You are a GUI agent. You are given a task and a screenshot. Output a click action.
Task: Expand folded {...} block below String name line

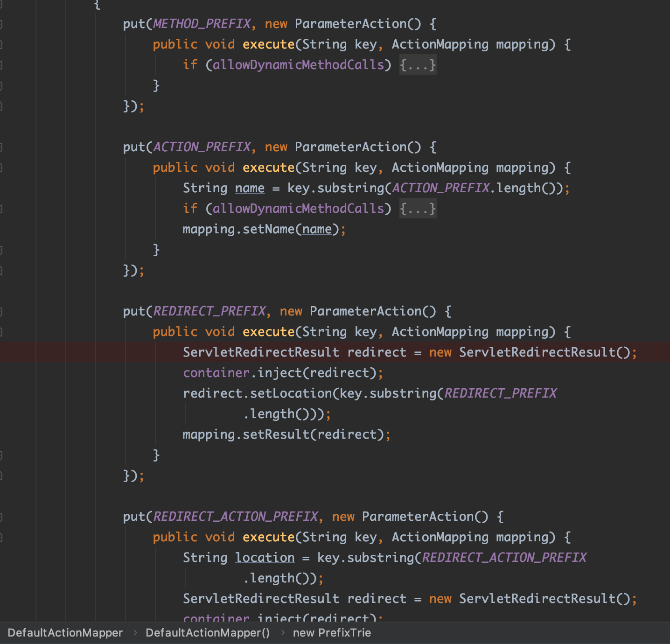[418, 209]
